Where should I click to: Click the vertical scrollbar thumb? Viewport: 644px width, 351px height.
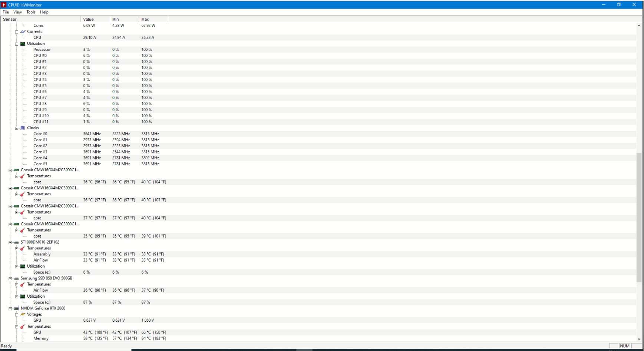[639, 217]
